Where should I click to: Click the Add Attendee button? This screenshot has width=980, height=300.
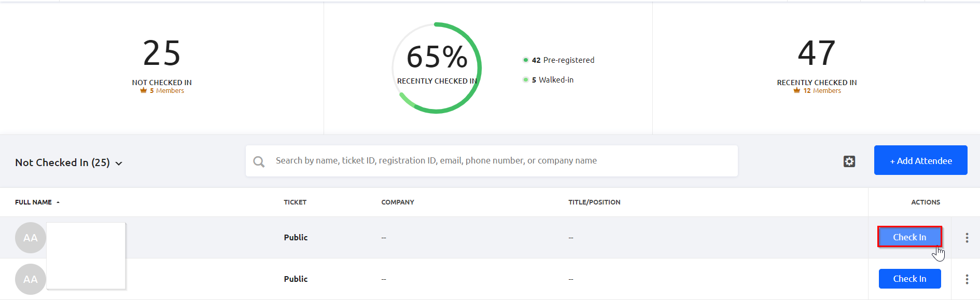(x=920, y=160)
